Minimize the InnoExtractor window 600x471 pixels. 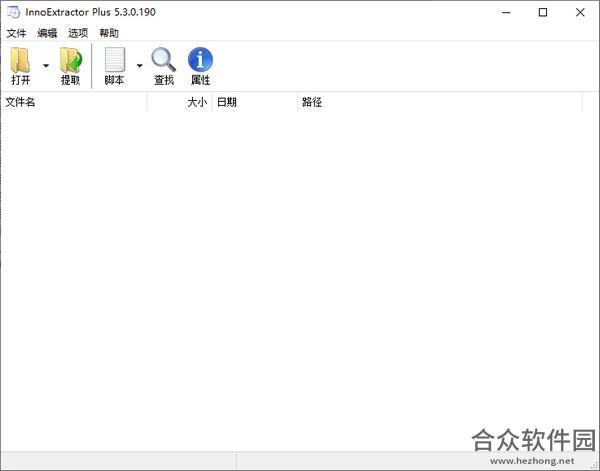pyautogui.click(x=506, y=13)
